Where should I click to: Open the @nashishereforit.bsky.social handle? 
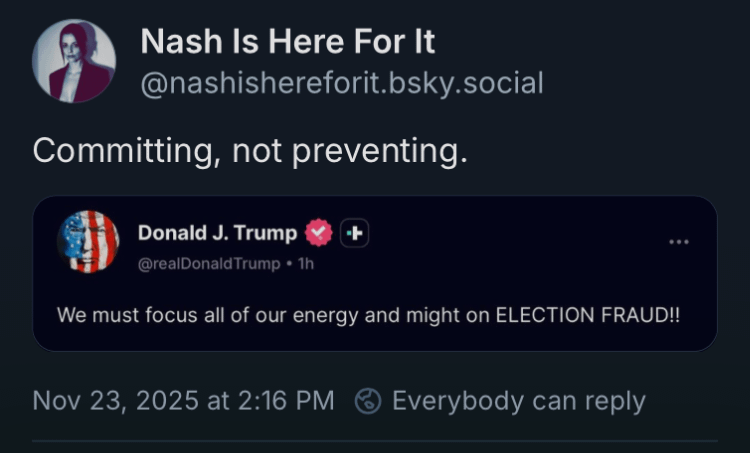pos(341,82)
